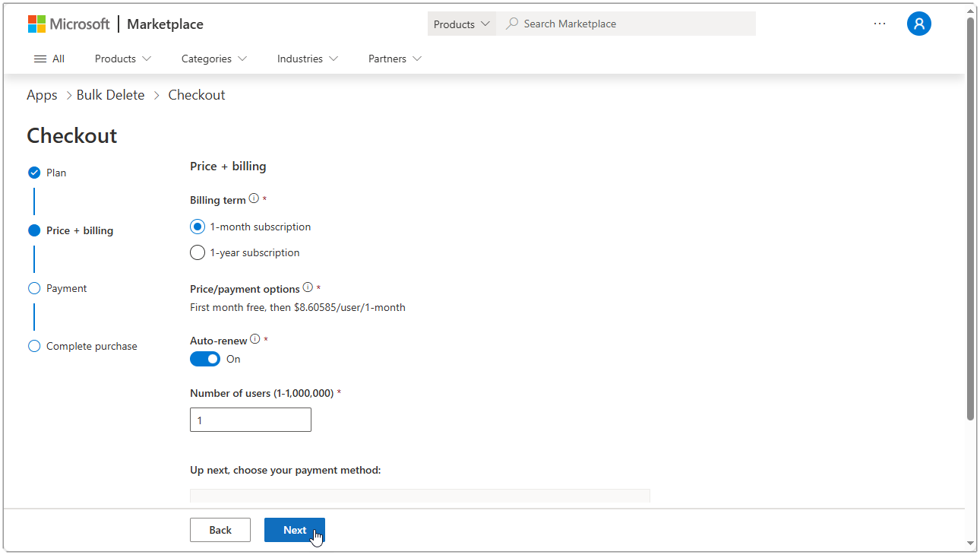The image size is (980, 555).
Task: Open the Products dropdown beside the search bar
Action: 460,24
